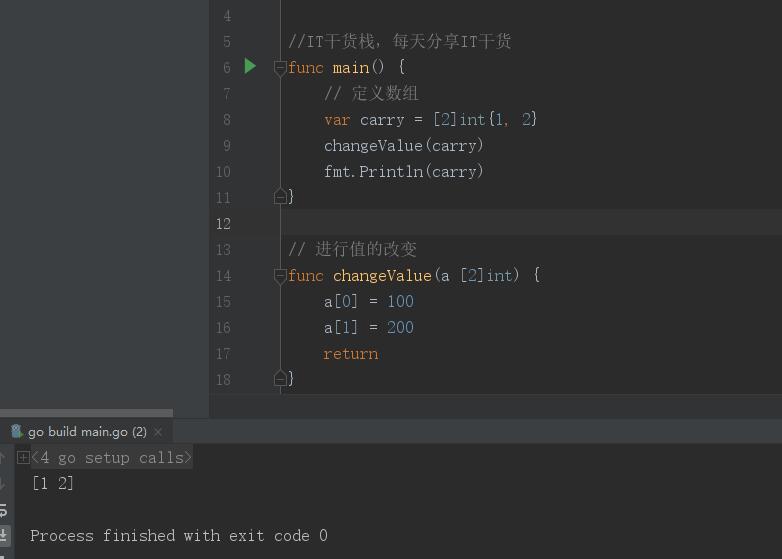Click the horizontal scrollbar above the run panel

click(86, 413)
